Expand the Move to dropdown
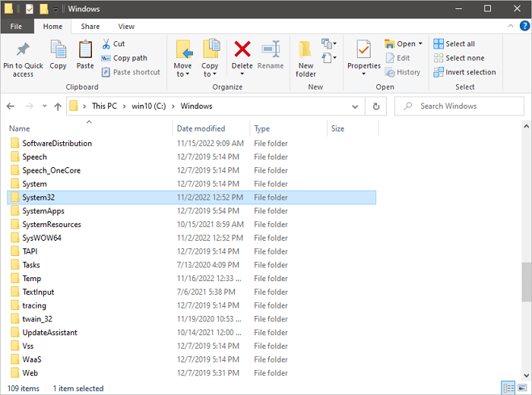 [x=183, y=74]
